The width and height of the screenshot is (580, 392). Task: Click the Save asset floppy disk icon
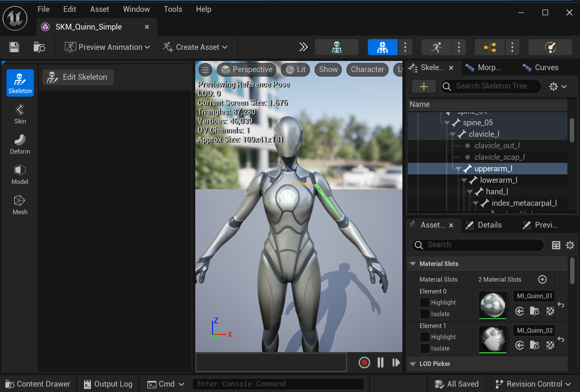14,47
